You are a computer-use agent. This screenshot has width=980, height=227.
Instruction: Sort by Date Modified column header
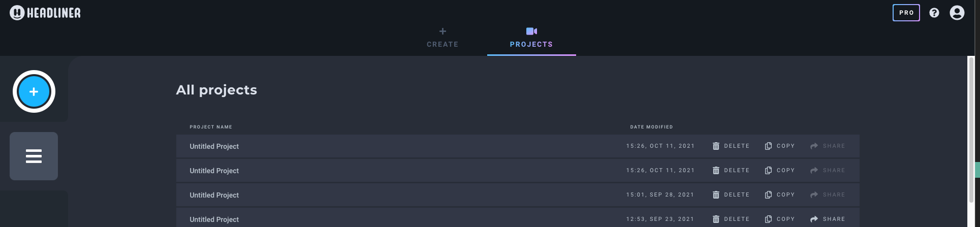(x=651, y=127)
